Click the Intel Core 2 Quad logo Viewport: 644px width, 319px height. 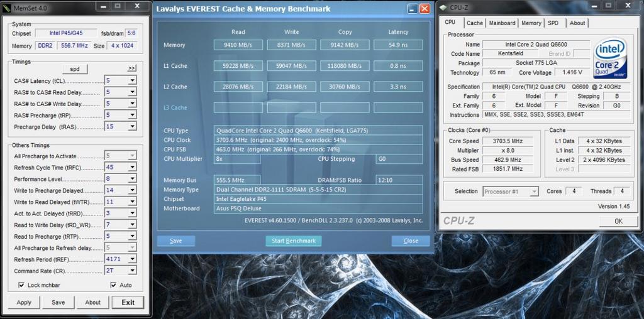pyautogui.click(x=610, y=58)
